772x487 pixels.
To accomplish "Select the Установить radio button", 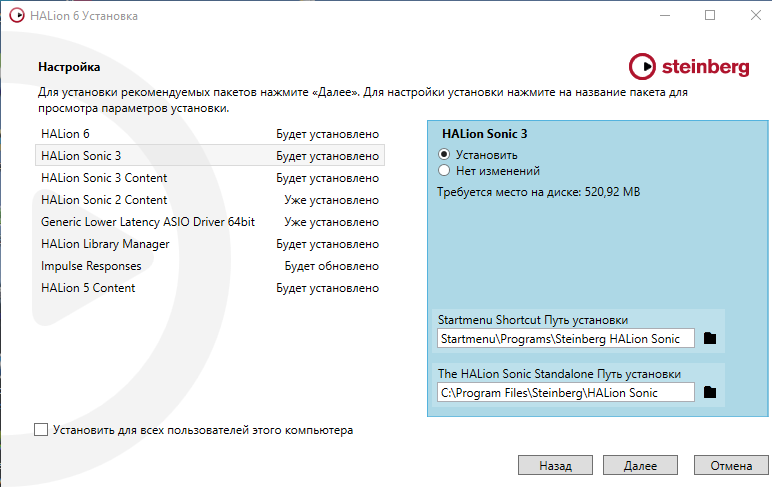I will pyautogui.click(x=445, y=155).
